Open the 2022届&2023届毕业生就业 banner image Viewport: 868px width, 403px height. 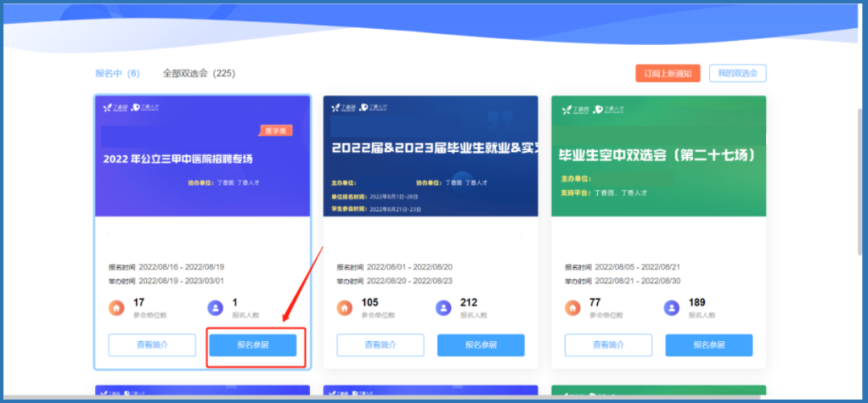(x=431, y=156)
